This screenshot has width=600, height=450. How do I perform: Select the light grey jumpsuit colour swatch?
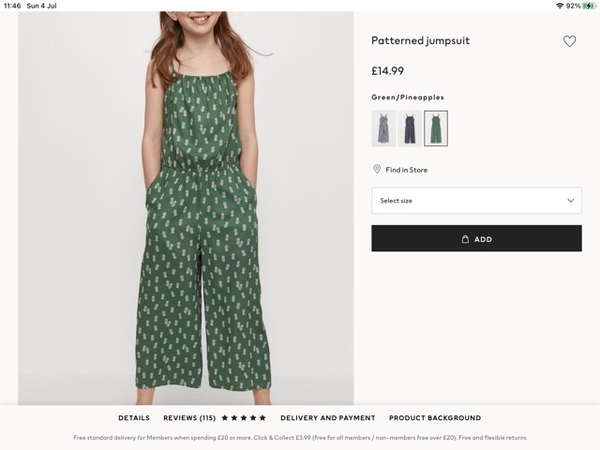coord(383,128)
